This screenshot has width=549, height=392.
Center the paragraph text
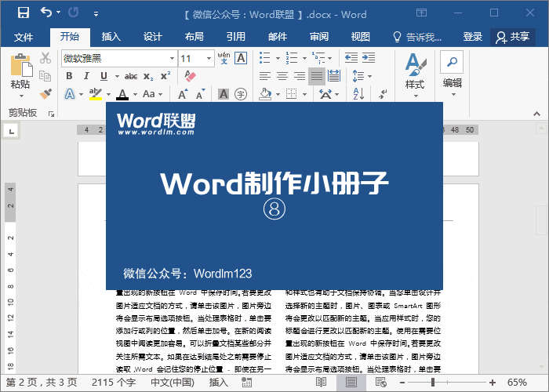tap(282, 76)
